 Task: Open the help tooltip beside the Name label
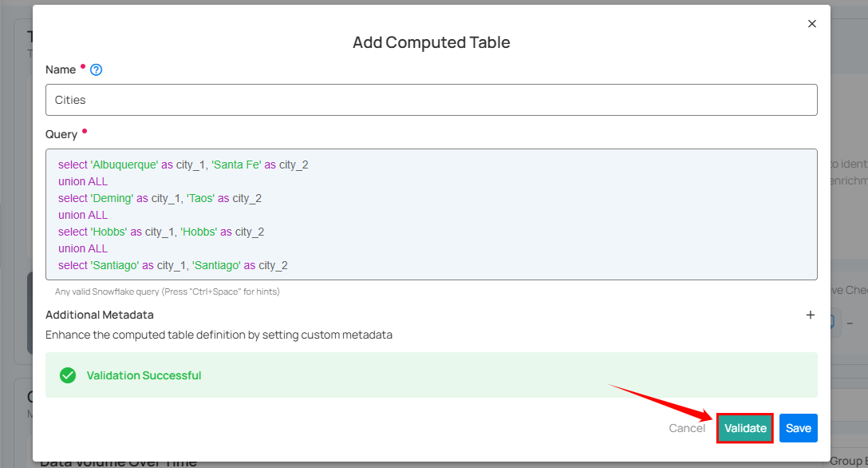pyautogui.click(x=96, y=69)
